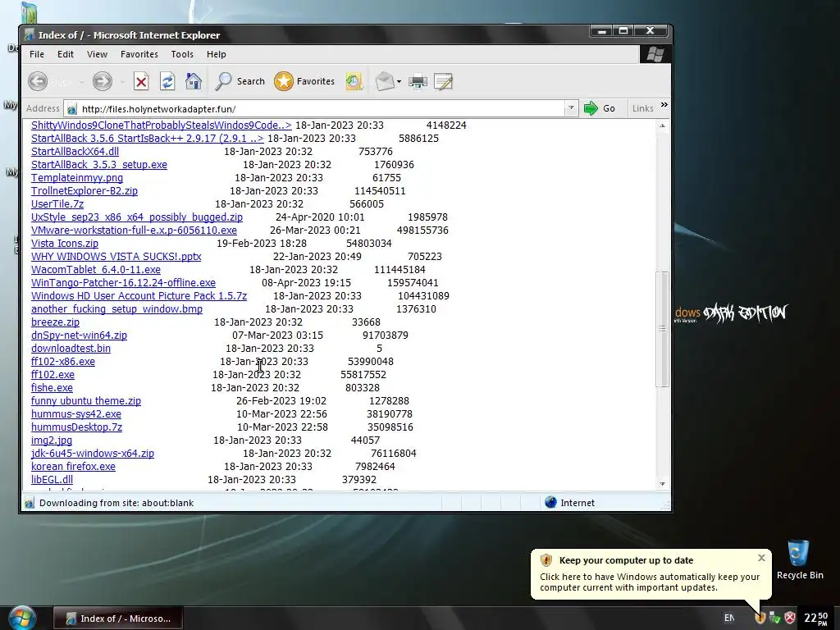Image resolution: width=840 pixels, height=630 pixels.
Task: Click the Edit notepad toolbar icon
Action: click(444, 81)
